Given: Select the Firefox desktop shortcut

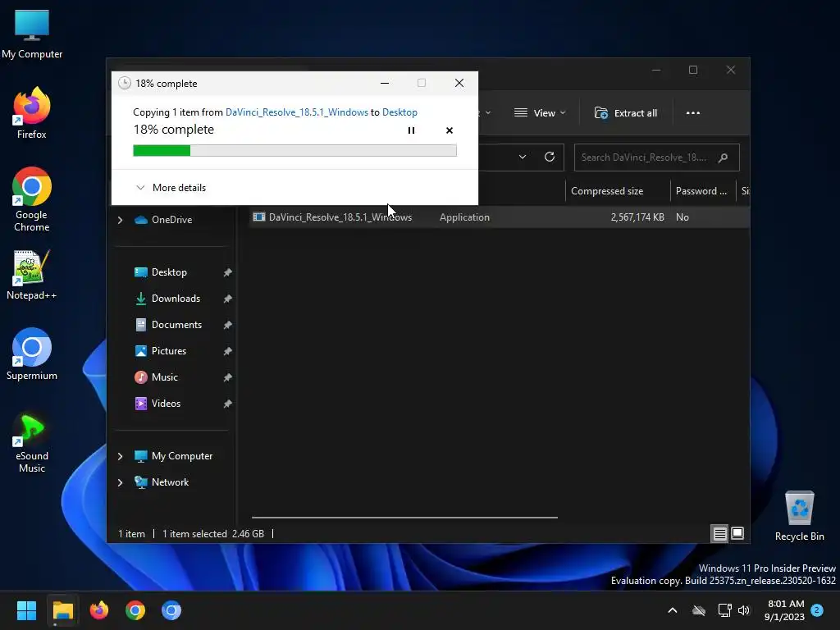Looking at the screenshot, I should (32, 113).
